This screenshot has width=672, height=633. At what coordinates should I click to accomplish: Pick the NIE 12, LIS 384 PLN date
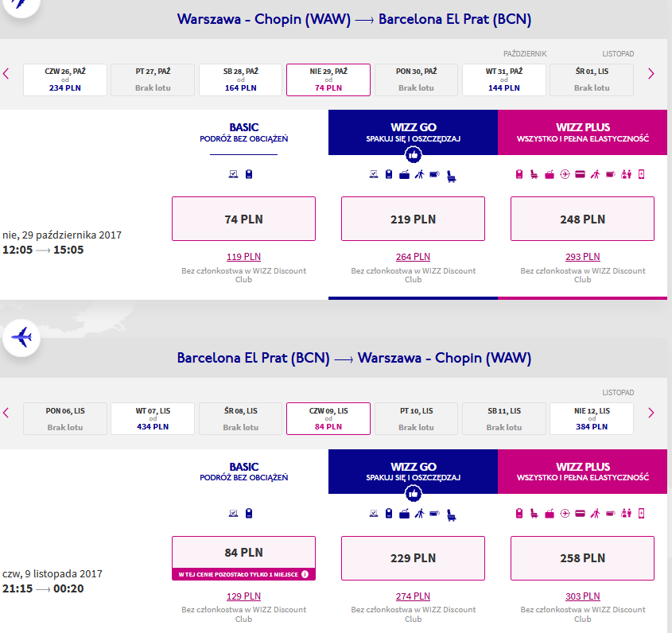(592, 419)
